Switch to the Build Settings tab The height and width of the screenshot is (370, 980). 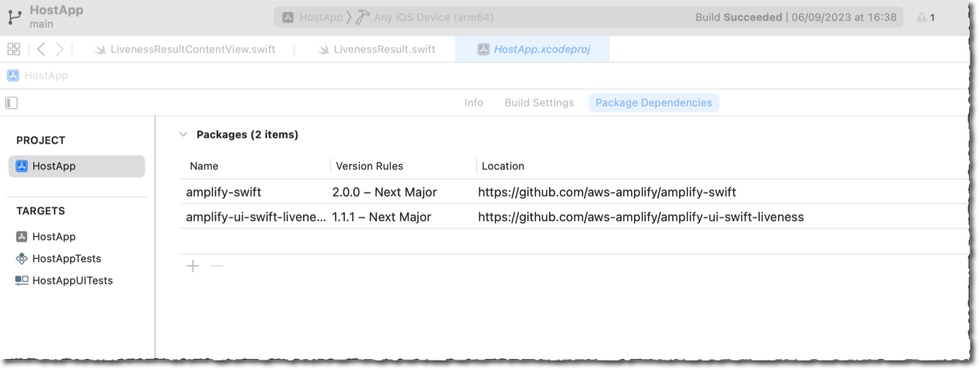(539, 103)
